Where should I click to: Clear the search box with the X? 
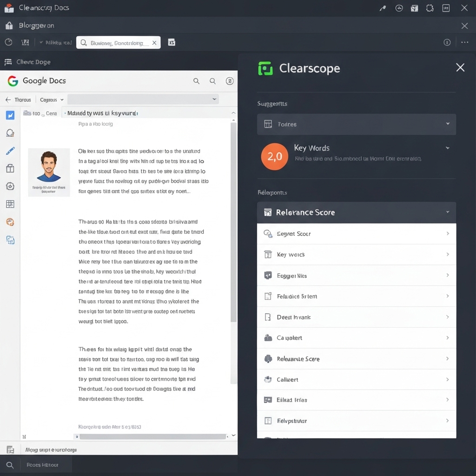pyautogui.click(x=154, y=43)
